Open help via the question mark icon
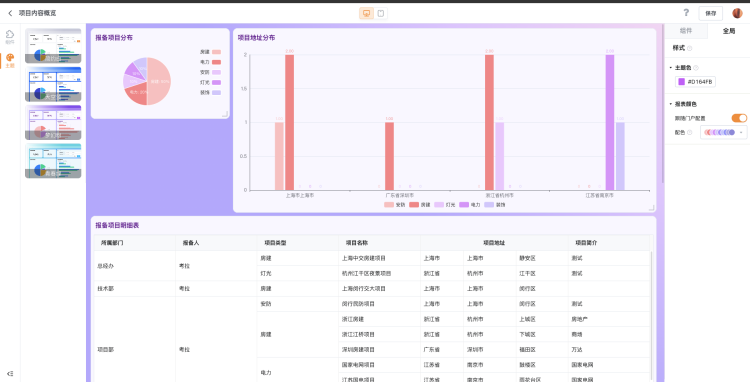Image resolution: width=750 pixels, height=382 pixels. pos(686,13)
